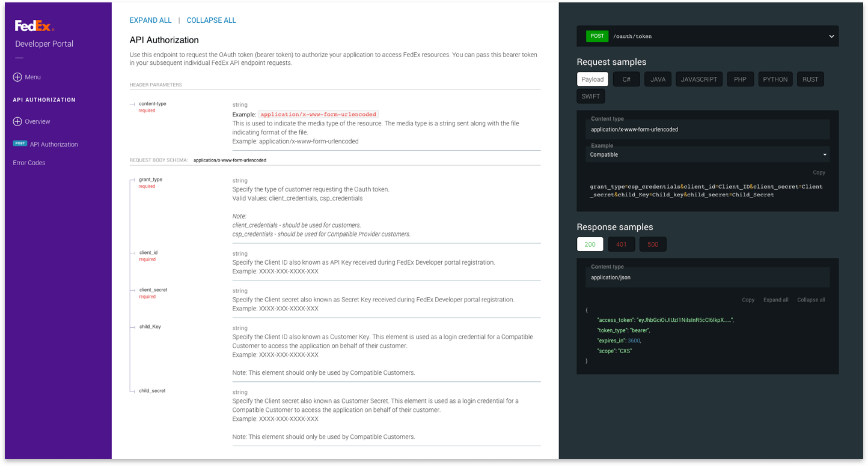
Task: Open the Menu plus icon
Action: [17, 77]
